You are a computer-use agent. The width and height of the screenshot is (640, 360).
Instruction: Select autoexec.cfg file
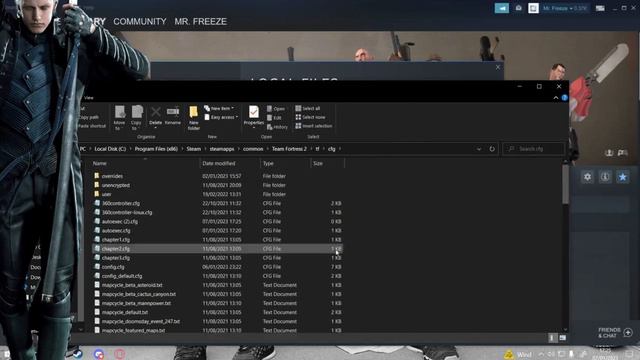click(x=116, y=231)
